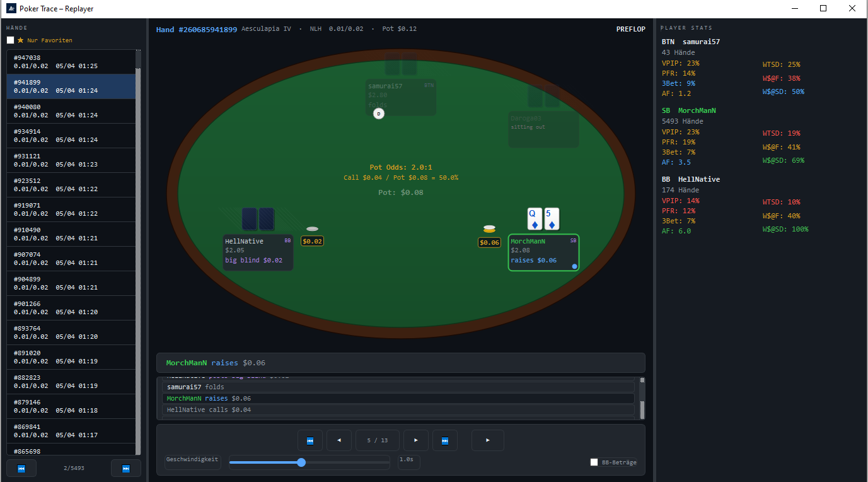Open hand #893764 from the list

pyautogui.click(x=71, y=332)
